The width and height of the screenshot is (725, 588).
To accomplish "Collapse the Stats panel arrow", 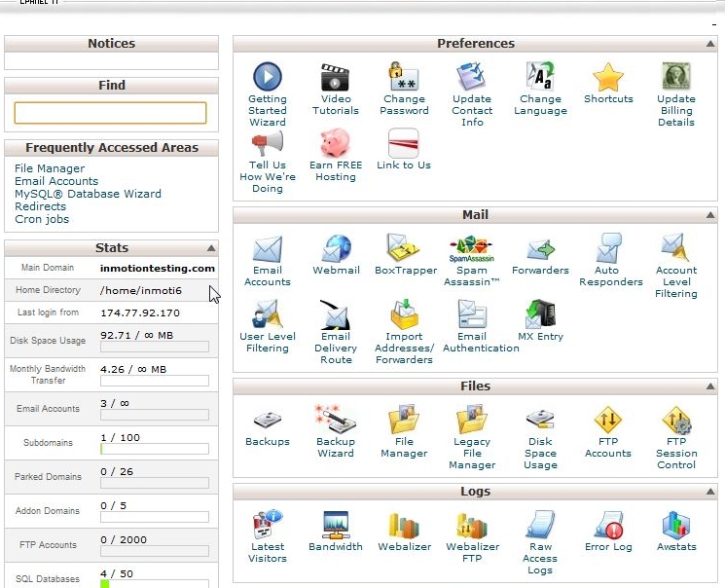I will point(211,248).
